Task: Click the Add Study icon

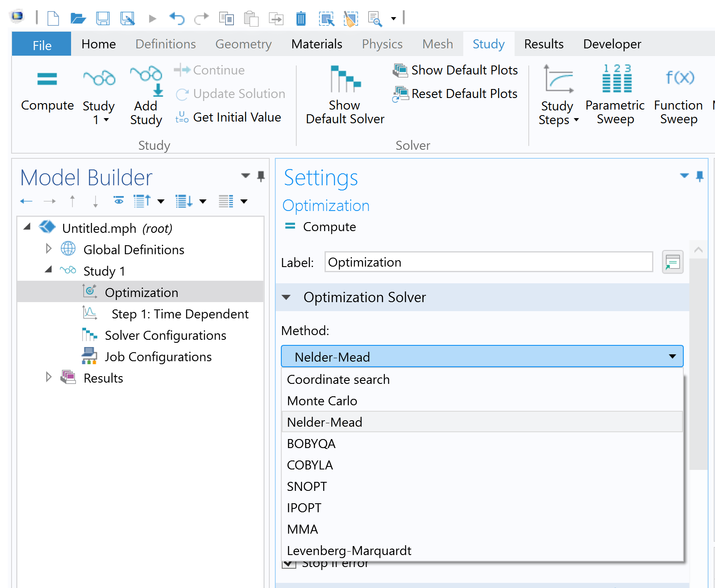Action: click(x=146, y=80)
